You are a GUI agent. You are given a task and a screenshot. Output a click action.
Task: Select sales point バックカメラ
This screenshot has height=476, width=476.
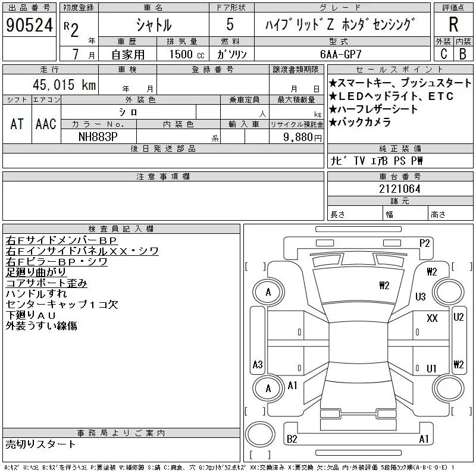coord(360,122)
